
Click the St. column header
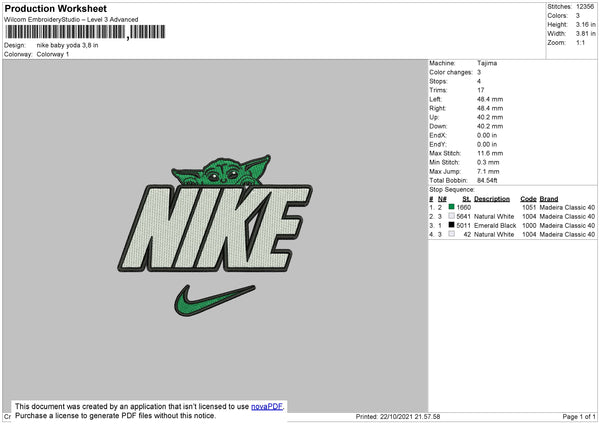tap(466, 199)
